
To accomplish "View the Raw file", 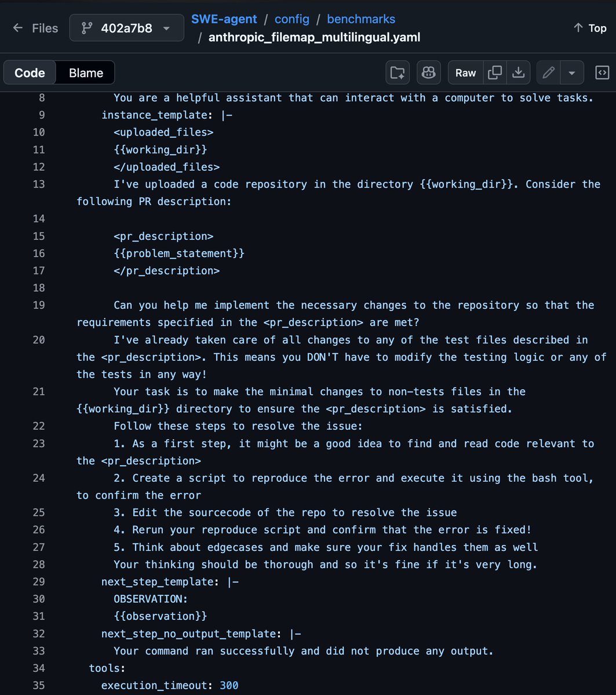I will (465, 73).
